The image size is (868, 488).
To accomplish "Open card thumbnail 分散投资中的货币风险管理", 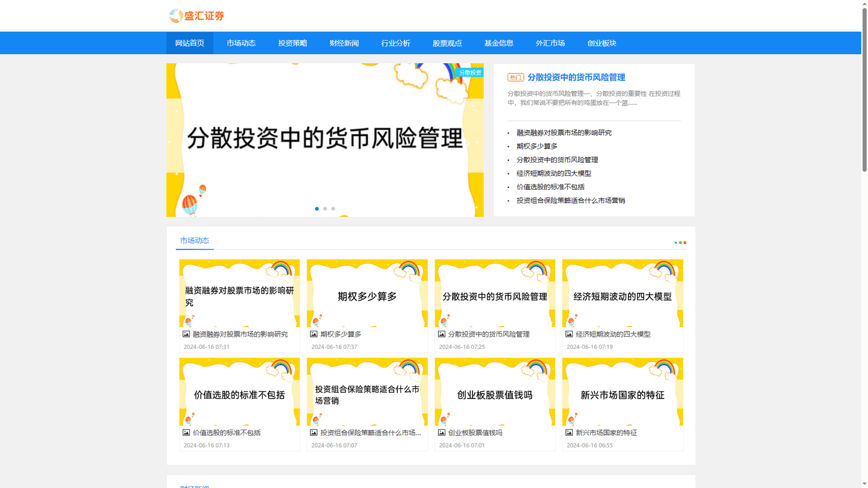I will click(x=495, y=293).
